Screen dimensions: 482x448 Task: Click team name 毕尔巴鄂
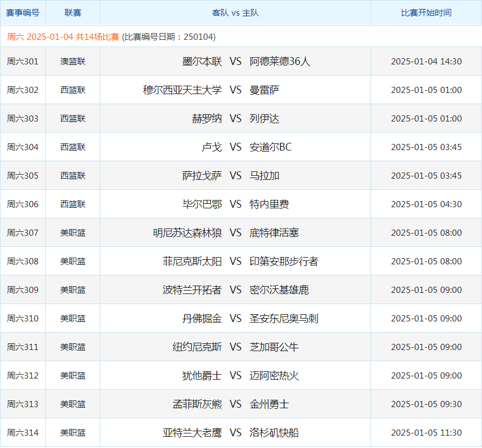tap(202, 204)
